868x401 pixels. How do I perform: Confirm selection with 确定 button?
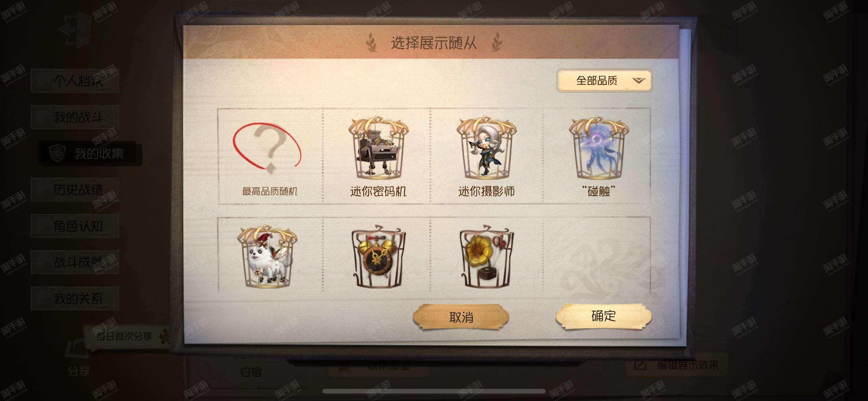coord(603,316)
